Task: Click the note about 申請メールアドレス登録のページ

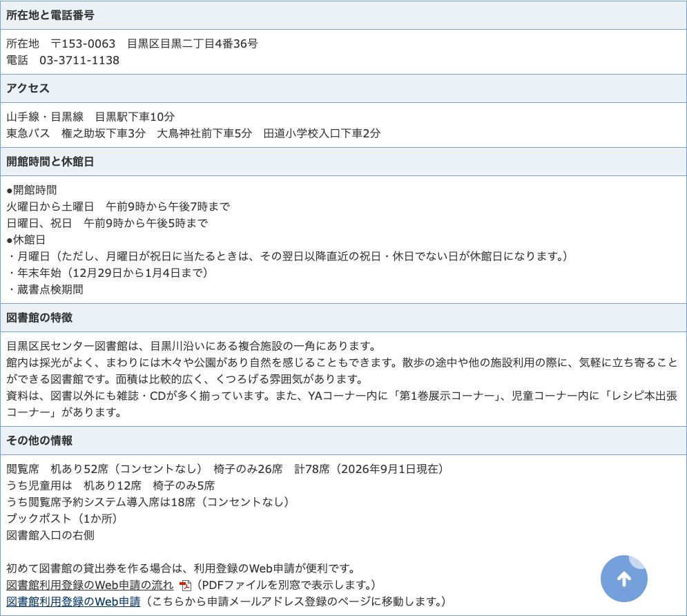Action: click(x=294, y=601)
